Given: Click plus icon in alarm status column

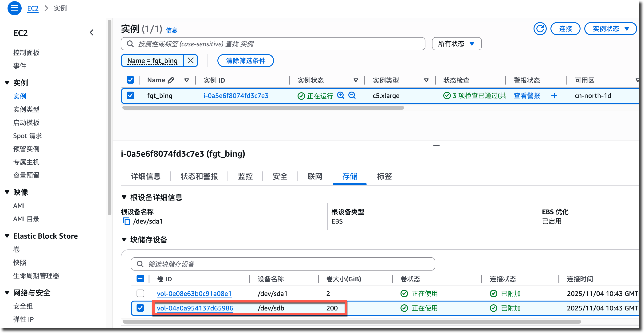Looking at the screenshot, I should [x=554, y=96].
